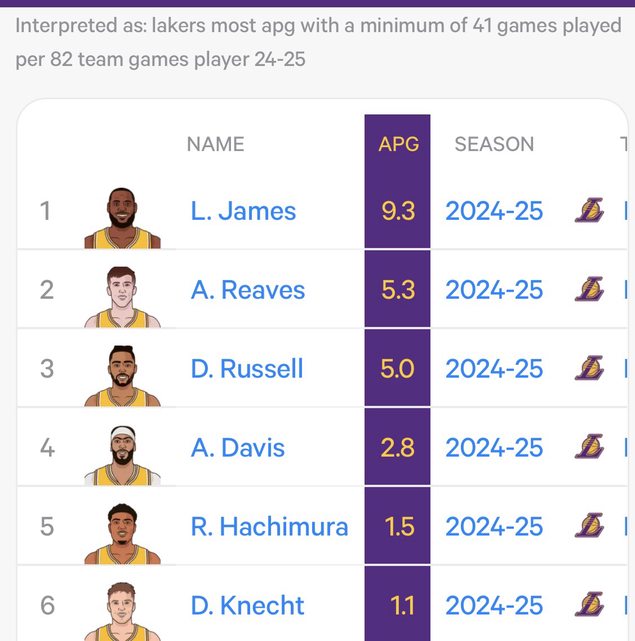Click the Lakers logo in D. Russell row
Screen dimensions: 635x641
pyautogui.click(x=589, y=369)
